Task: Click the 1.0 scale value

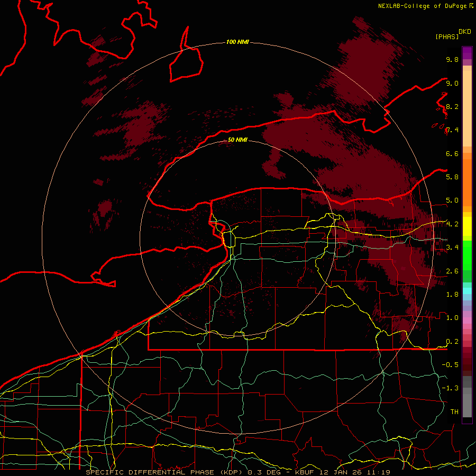Action: (452, 318)
